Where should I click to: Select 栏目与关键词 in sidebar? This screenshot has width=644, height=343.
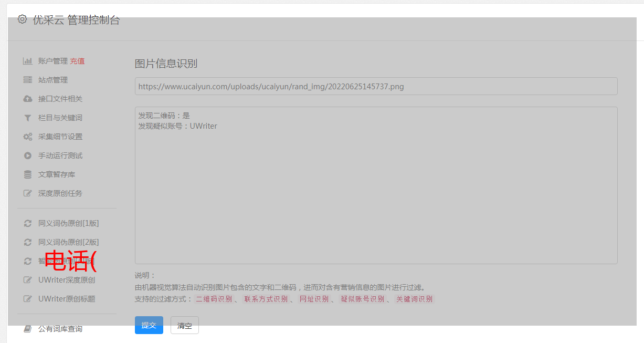[x=60, y=118]
